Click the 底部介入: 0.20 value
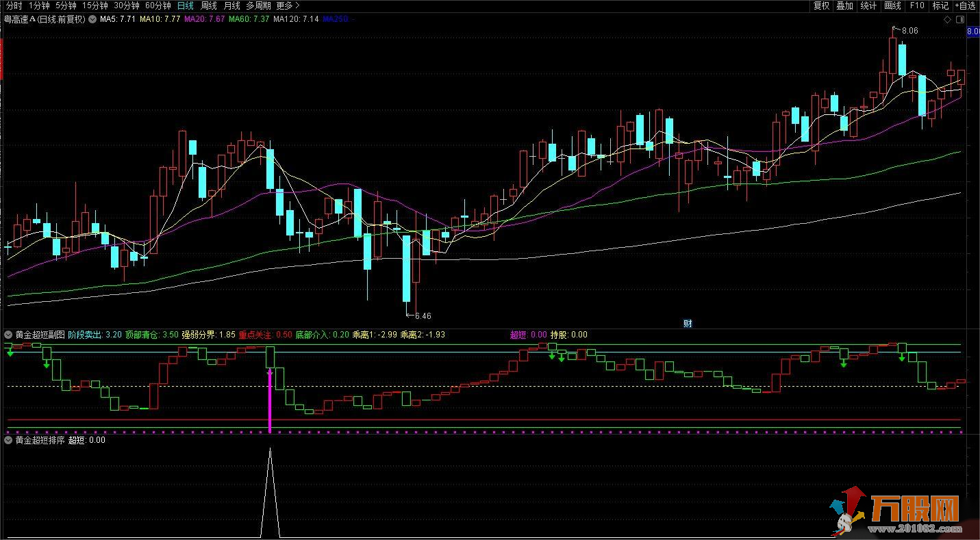980x540 pixels. click(323, 335)
